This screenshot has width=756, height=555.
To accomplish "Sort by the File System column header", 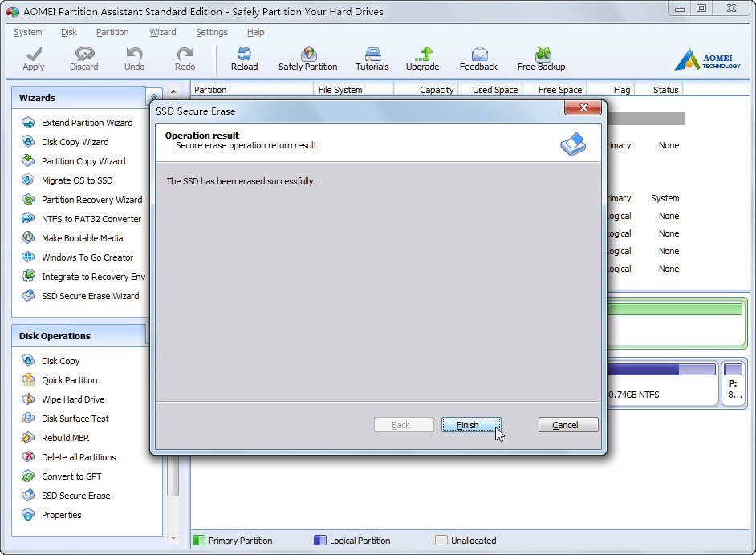I will pyautogui.click(x=353, y=90).
